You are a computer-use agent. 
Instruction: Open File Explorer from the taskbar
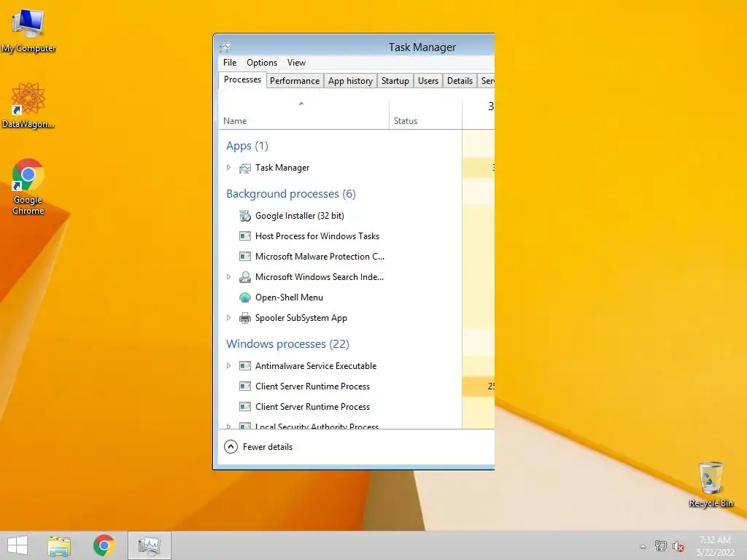pyautogui.click(x=59, y=545)
